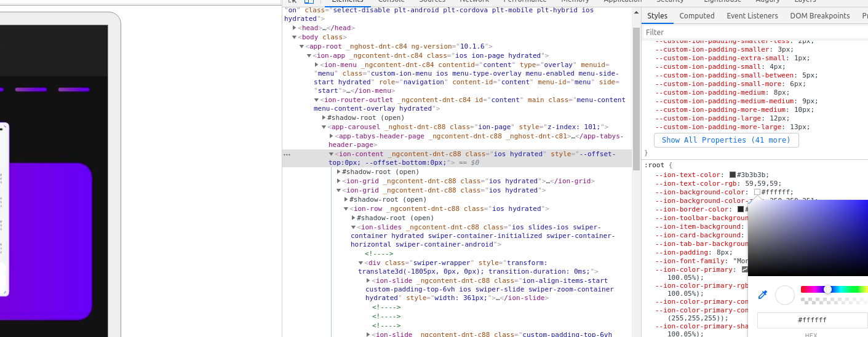The image size is (868, 337).
Task: Click the --custom-ion-padding-more-large property
Action: pos(719,127)
